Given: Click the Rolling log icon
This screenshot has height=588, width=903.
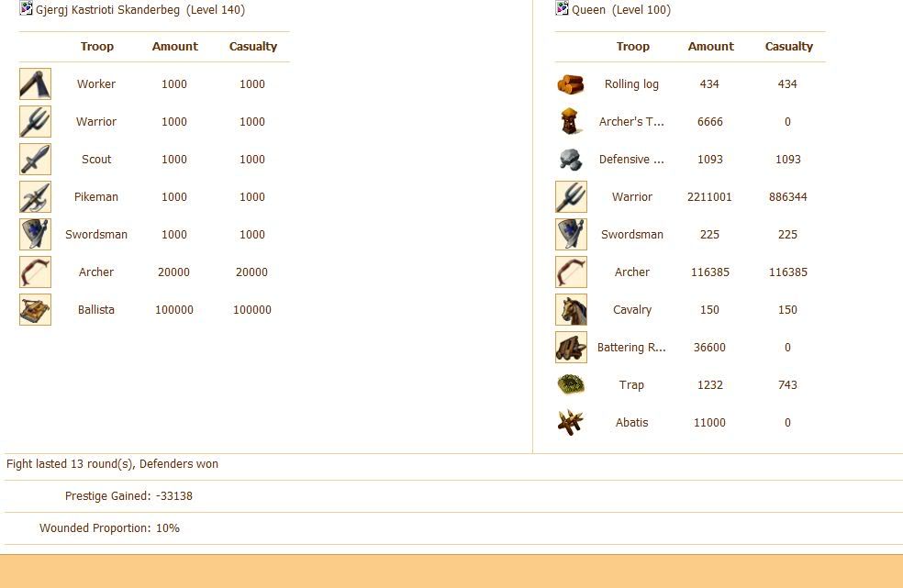Looking at the screenshot, I should (x=571, y=83).
